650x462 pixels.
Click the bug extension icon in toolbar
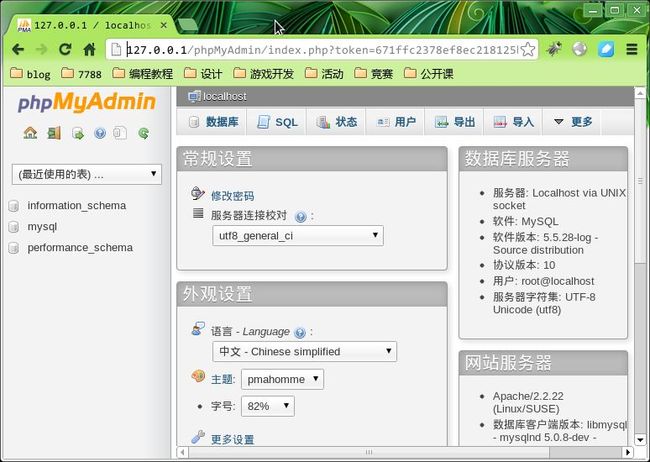554,49
